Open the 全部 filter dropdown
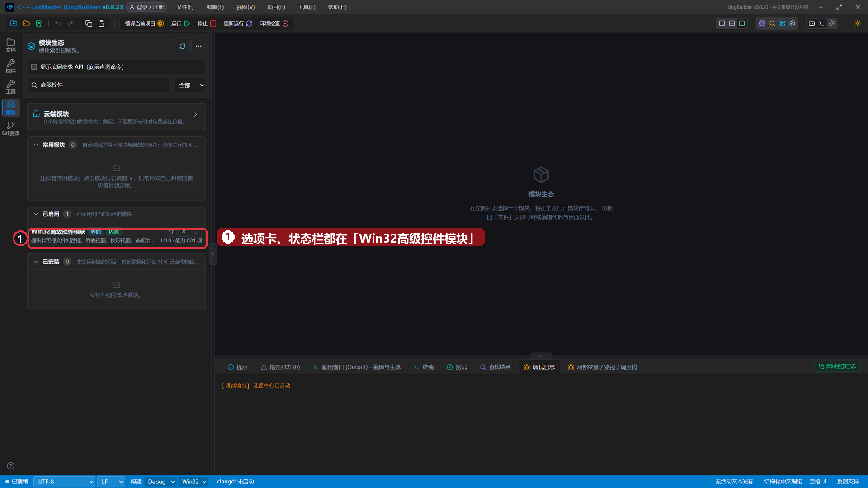Screen dimensions: 868x488 (190, 85)
